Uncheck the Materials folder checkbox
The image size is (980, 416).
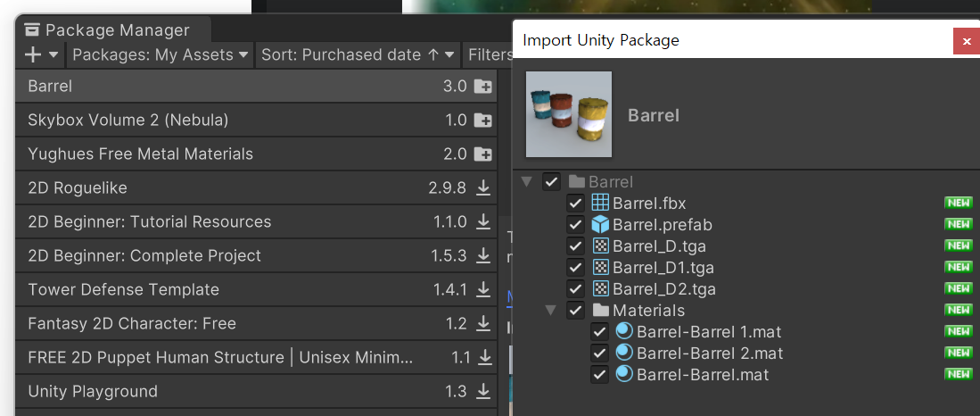(x=575, y=311)
